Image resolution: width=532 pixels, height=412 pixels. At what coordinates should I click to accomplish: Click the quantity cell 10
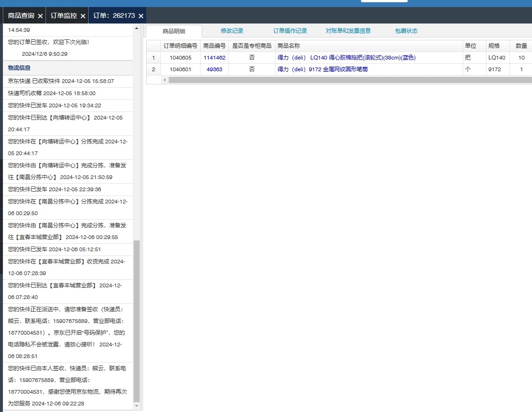click(521, 58)
